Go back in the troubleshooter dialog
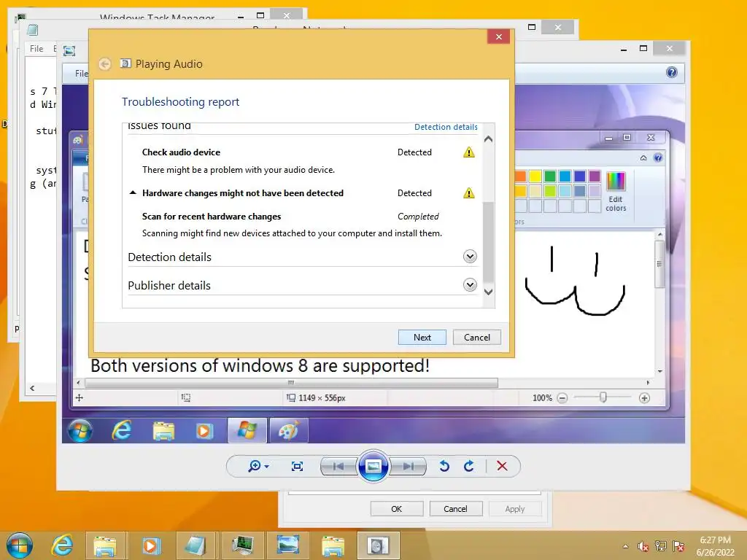 [105, 64]
